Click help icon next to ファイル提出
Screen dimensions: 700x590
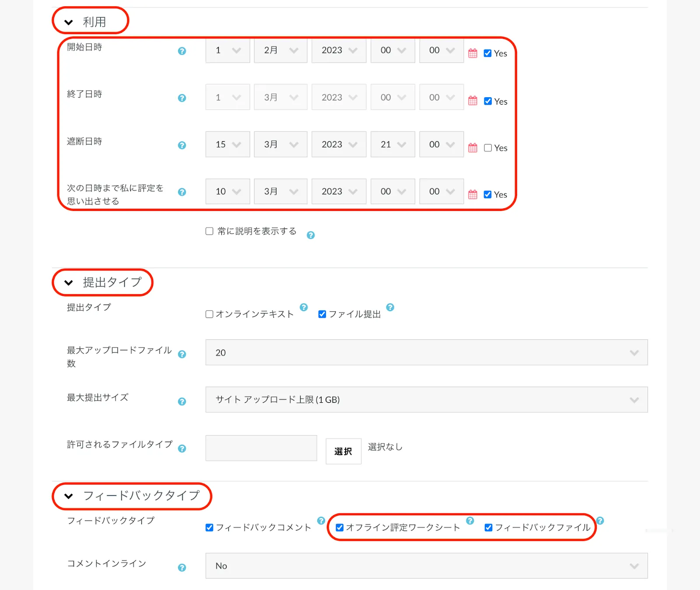pos(390,307)
